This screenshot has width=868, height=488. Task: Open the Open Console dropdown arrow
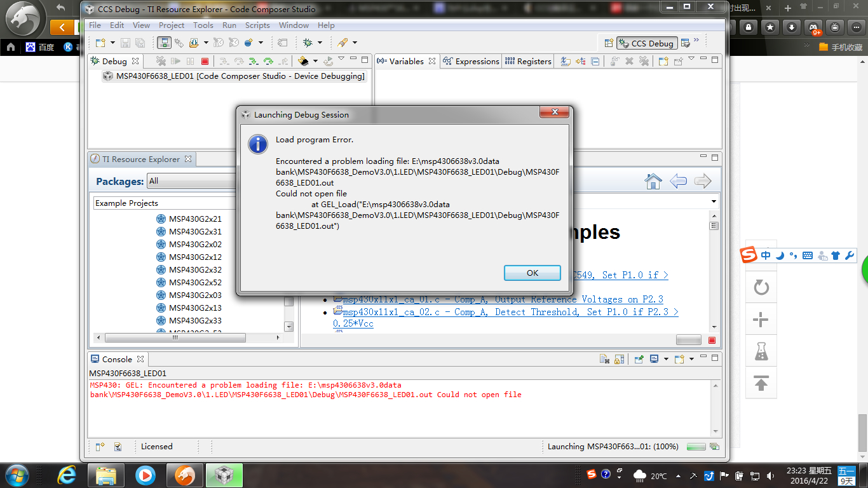pyautogui.click(x=691, y=359)
